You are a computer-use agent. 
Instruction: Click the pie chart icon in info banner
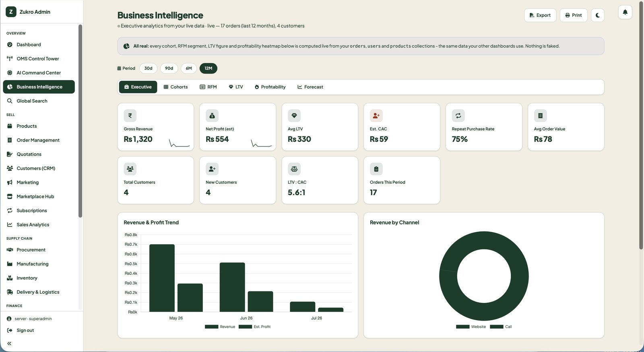pos(126,46)
